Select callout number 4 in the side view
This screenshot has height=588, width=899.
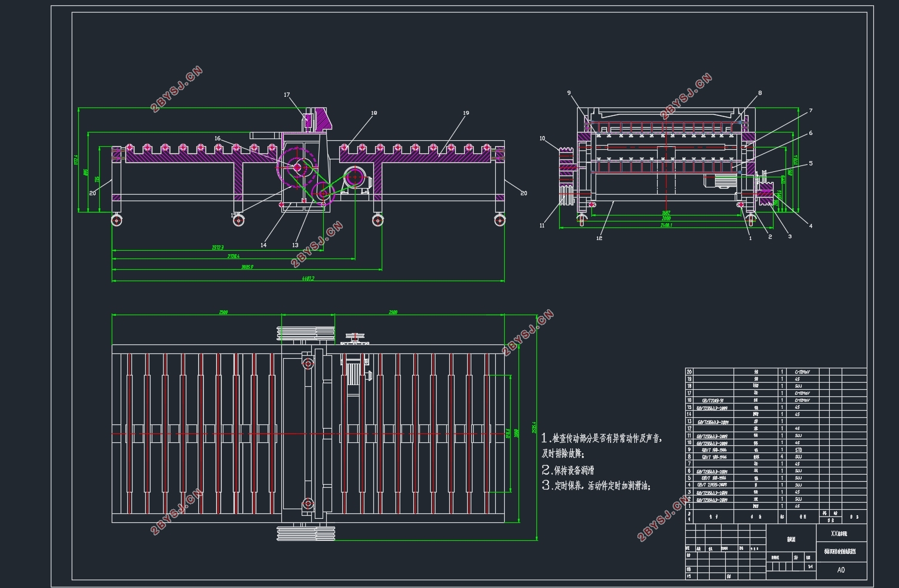click(x=811, y=226)
